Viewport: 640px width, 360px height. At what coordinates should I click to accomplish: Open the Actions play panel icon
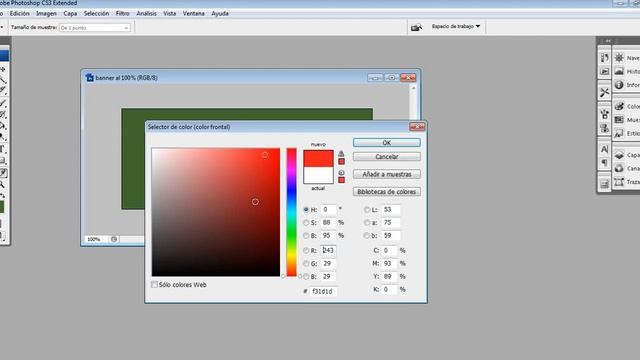[x=604, y=71]
